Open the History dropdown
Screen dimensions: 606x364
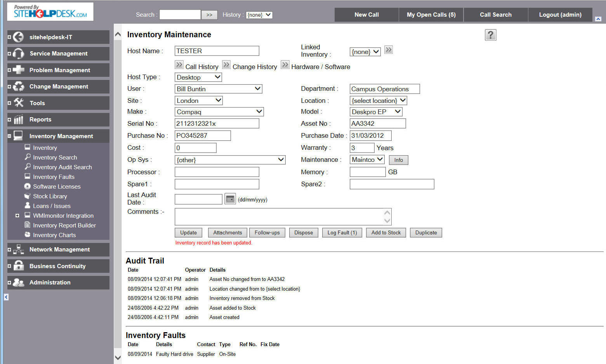pyautogui.click(x=259, y=15)
